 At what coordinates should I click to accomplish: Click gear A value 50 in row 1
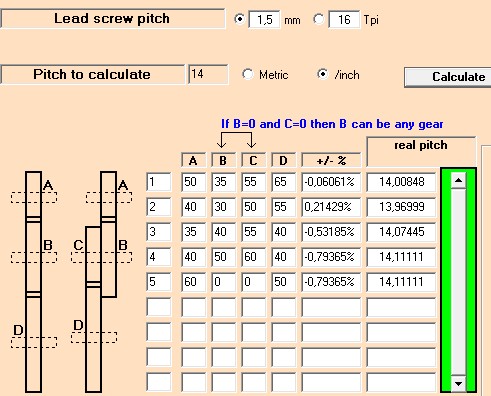tap(193, 182)
